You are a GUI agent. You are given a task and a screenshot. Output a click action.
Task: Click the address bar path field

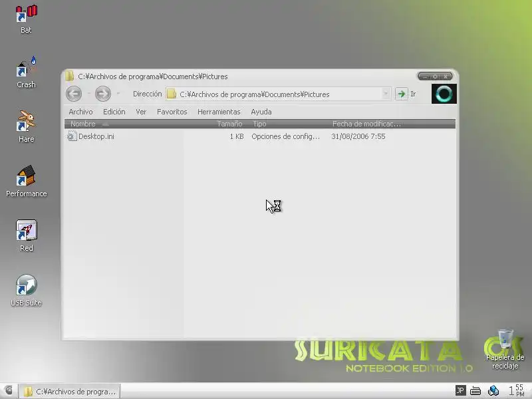point(278,94)
